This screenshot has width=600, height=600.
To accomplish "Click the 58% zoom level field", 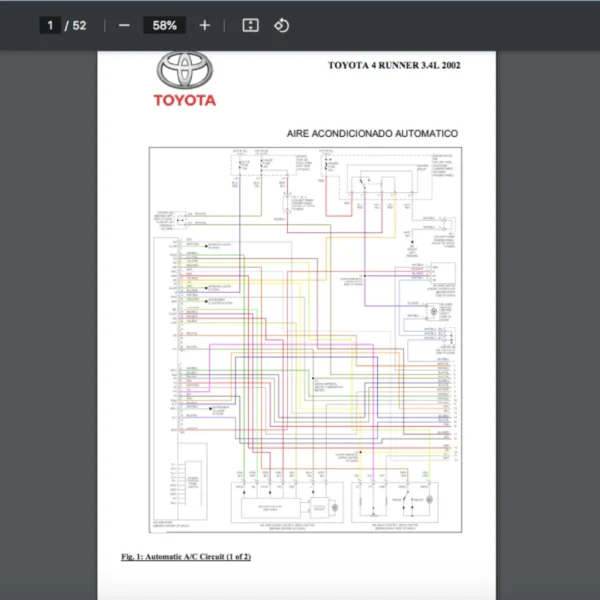I will pos(164,25).
